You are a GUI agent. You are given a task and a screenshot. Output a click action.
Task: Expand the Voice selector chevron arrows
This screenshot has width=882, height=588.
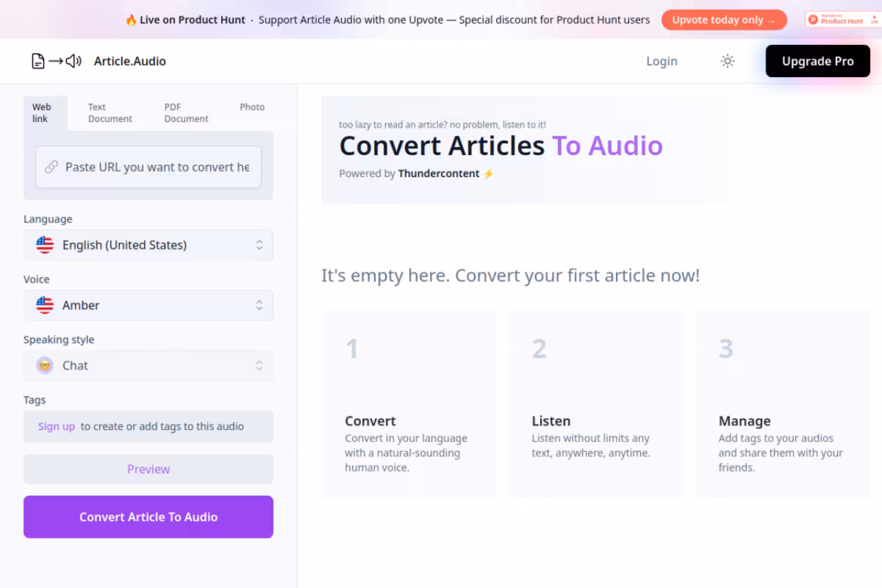(259, 305)
